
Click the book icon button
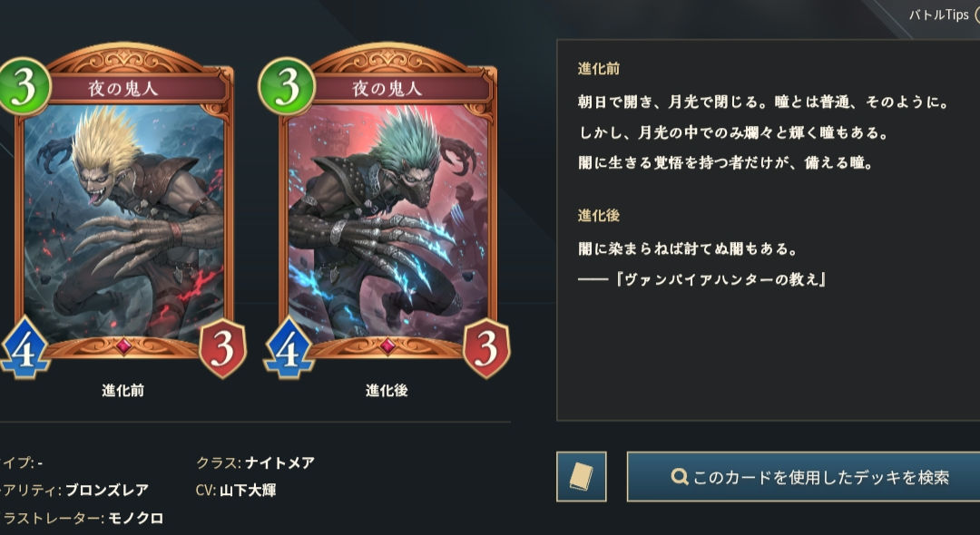[582, 476]
